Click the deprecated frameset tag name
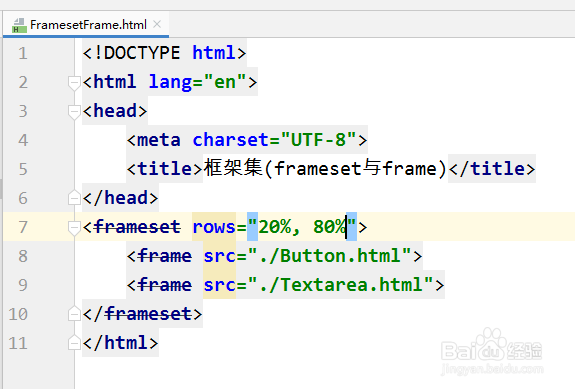The width and height of the screenshot is (575, 389). [137, 227]
